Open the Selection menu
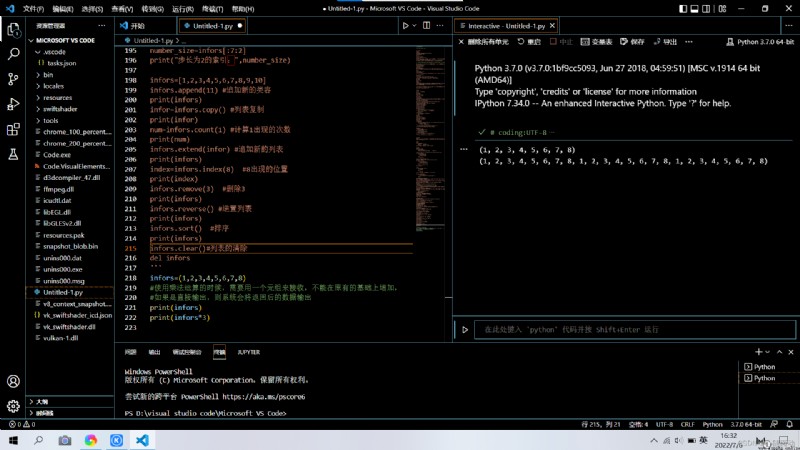The width and height of the screenshot is (800, 450). pos(92,9)
